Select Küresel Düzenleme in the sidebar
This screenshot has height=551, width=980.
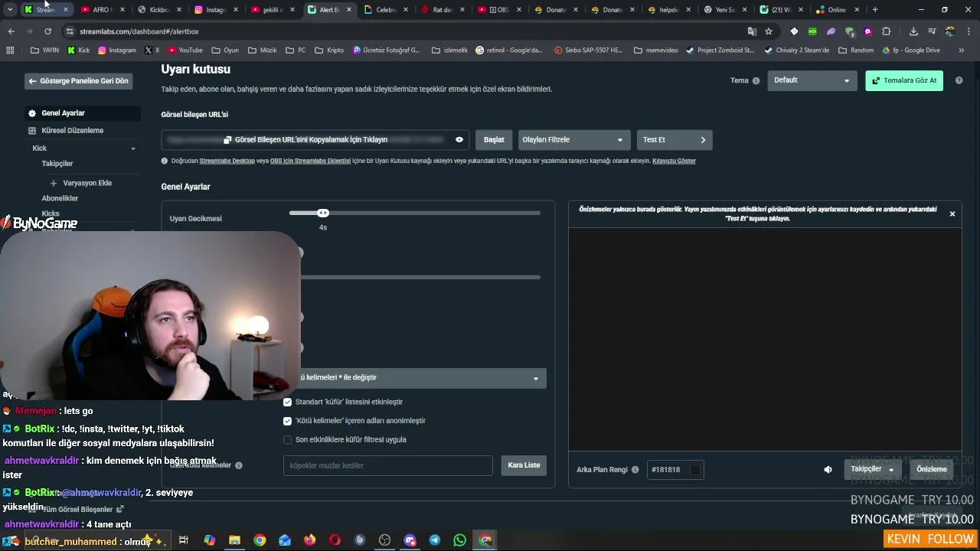72,131
